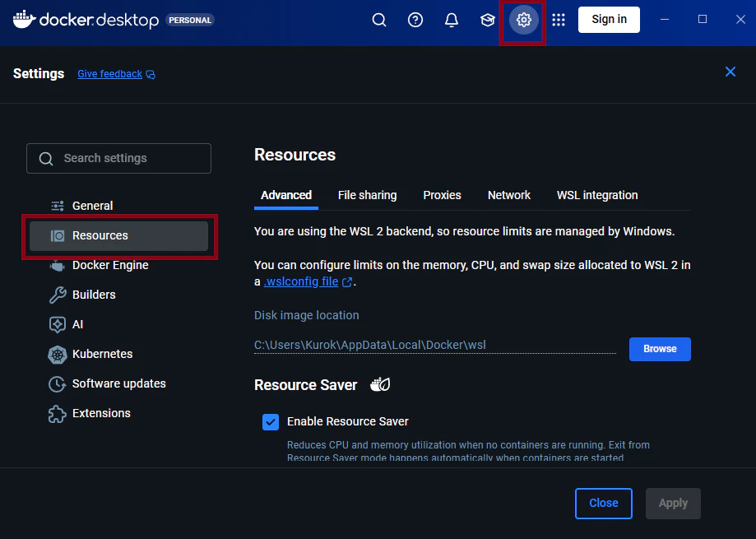Open the .wslconfig file link
Viewport: 756px width, 539px height.
coord(301,281)
